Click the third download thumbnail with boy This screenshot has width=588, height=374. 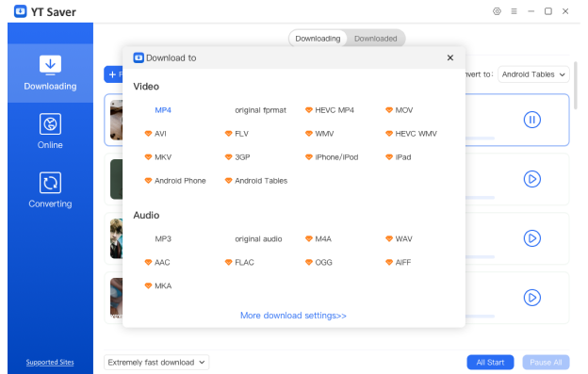tap(116, 238)
